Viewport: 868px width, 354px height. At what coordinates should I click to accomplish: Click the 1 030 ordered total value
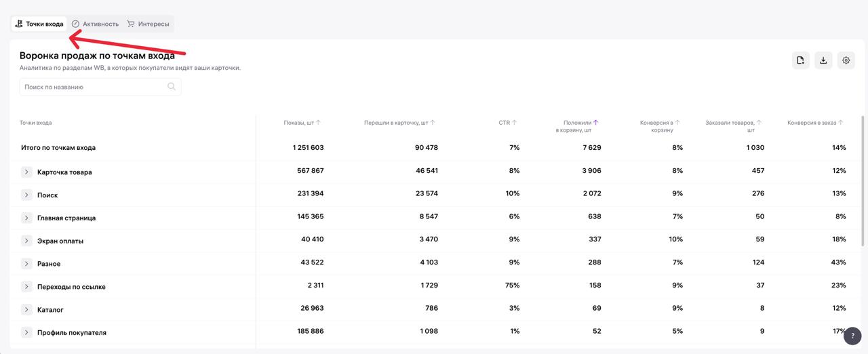755,148
